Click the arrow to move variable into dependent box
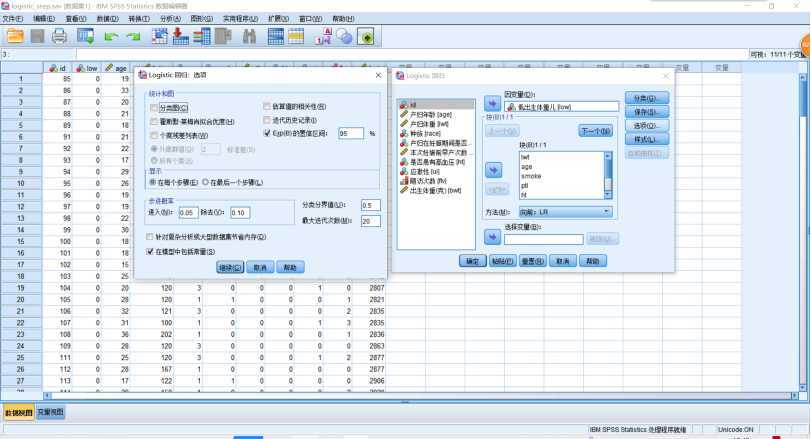The height and width of the screenshot is (439, 811). click(x=492, y=103)
